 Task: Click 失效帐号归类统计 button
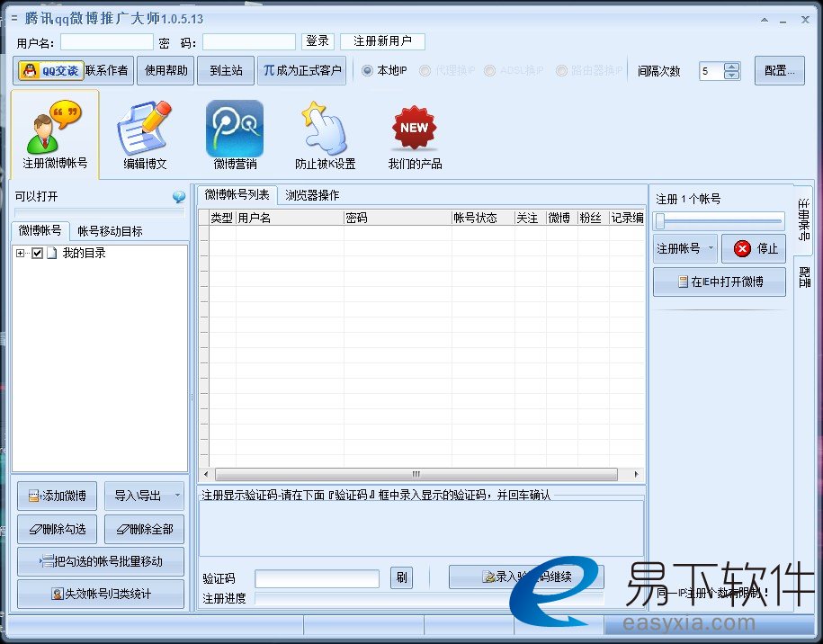pos(101,594)
